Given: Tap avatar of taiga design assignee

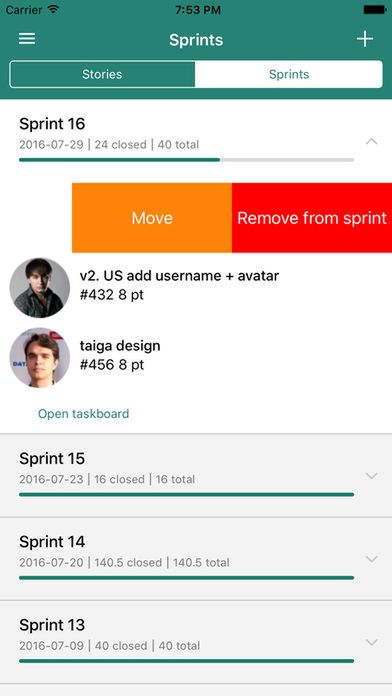Looking at the screenshot, I should point(40,358).
